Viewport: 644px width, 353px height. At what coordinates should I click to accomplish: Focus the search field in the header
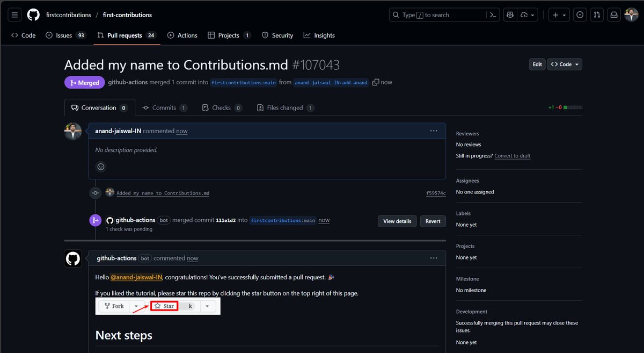[440, 15]
